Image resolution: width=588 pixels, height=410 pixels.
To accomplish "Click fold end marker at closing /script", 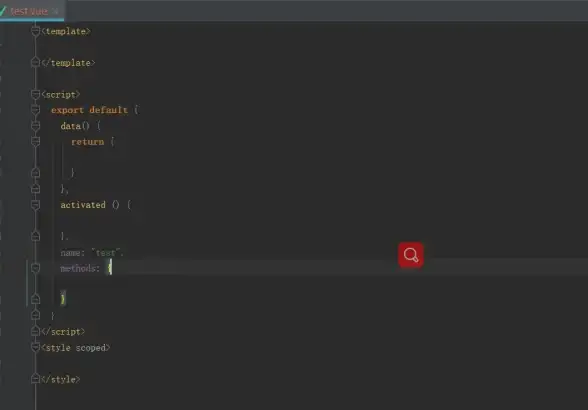I will pos(36,331).
